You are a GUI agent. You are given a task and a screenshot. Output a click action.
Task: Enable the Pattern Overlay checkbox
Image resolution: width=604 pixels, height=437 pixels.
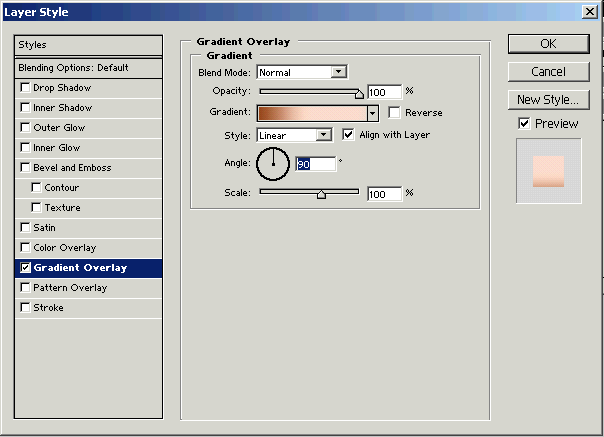(25, 288)
